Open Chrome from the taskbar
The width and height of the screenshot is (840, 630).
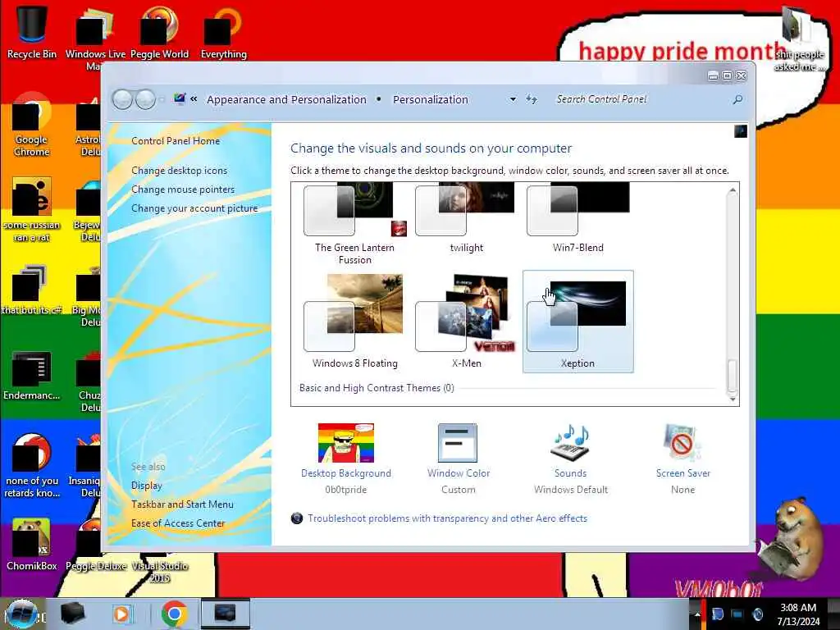tap(174, 614)
